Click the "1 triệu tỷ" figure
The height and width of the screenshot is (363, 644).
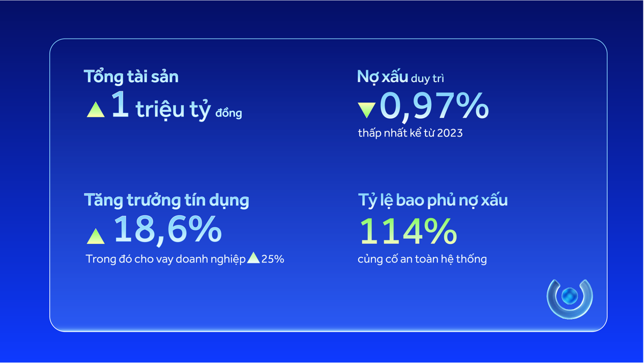coord(161,107)
